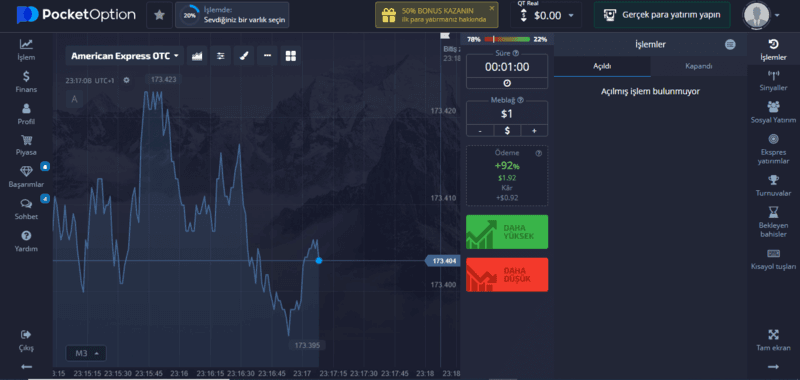Image resolution: width=800 pixels, height=380 pixels.
Task: Open the Sohbet chat panel
Action: coord(26,209)
